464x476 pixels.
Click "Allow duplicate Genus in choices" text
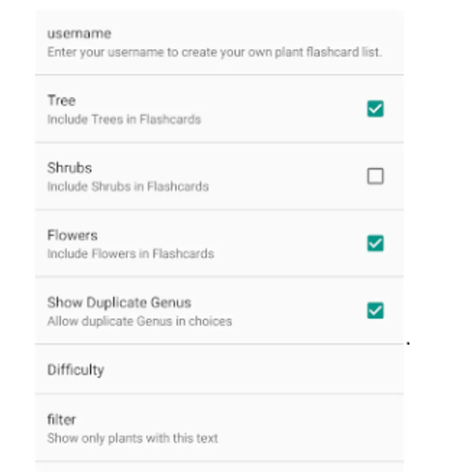pyautogui.click(x=139, y=321)
